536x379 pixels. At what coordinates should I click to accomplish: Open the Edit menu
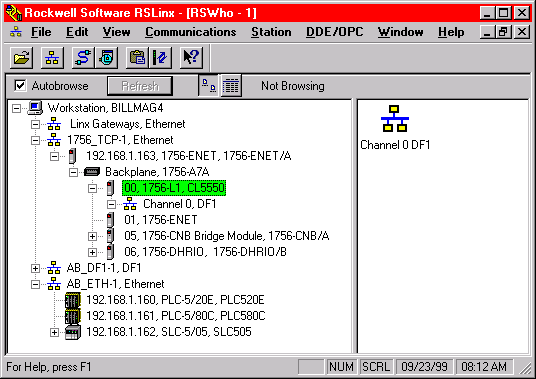point(77,32)
